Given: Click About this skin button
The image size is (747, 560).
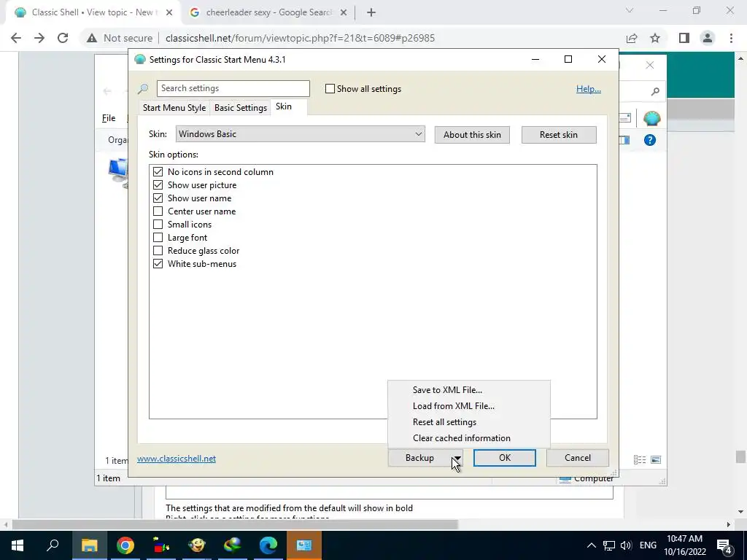Looking at the screenshot, I should (472, 135).
